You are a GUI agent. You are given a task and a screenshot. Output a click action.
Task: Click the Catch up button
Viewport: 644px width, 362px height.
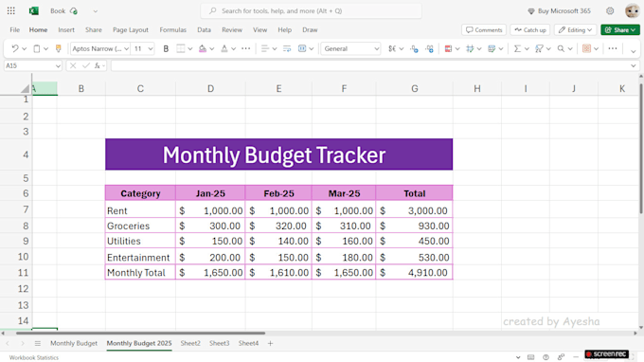(x=530, y=30)
